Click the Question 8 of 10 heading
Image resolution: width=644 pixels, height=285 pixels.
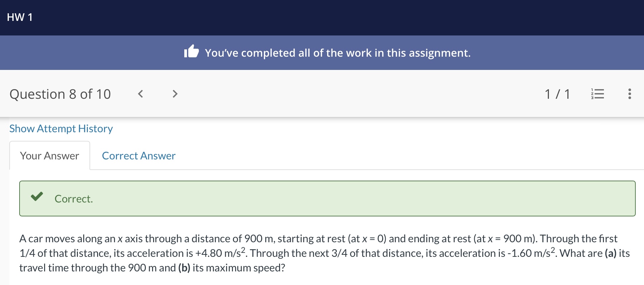click(60, 94)
